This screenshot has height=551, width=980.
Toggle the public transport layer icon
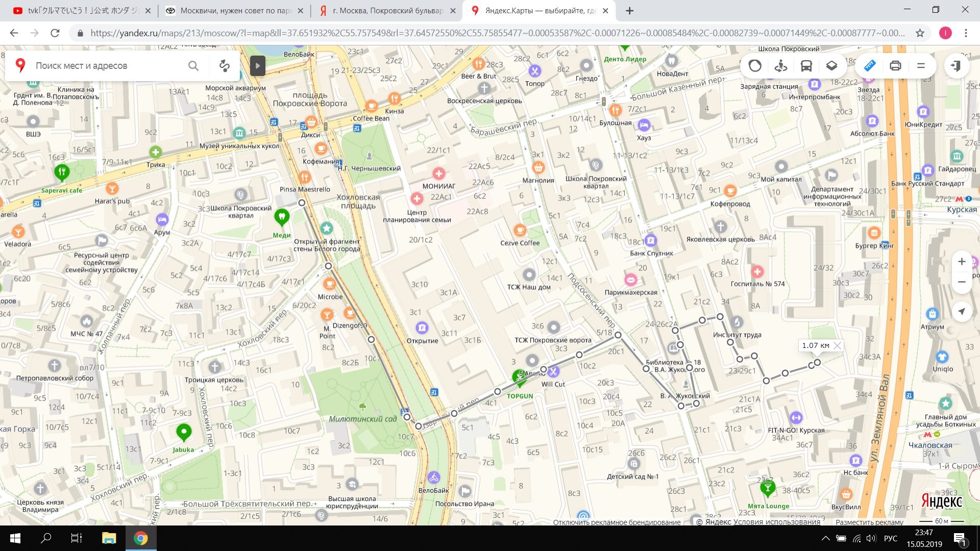(x=806, y=65)
